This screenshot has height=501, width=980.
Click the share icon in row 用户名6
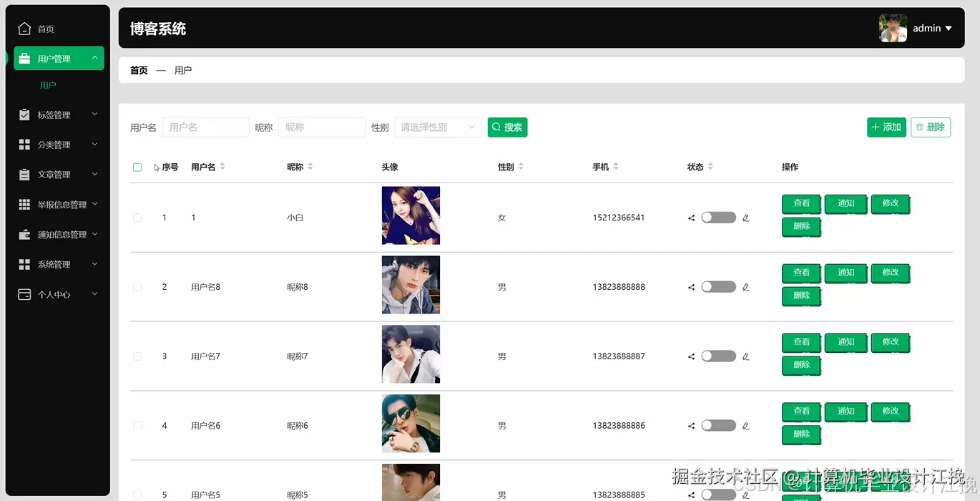(691, 426)
